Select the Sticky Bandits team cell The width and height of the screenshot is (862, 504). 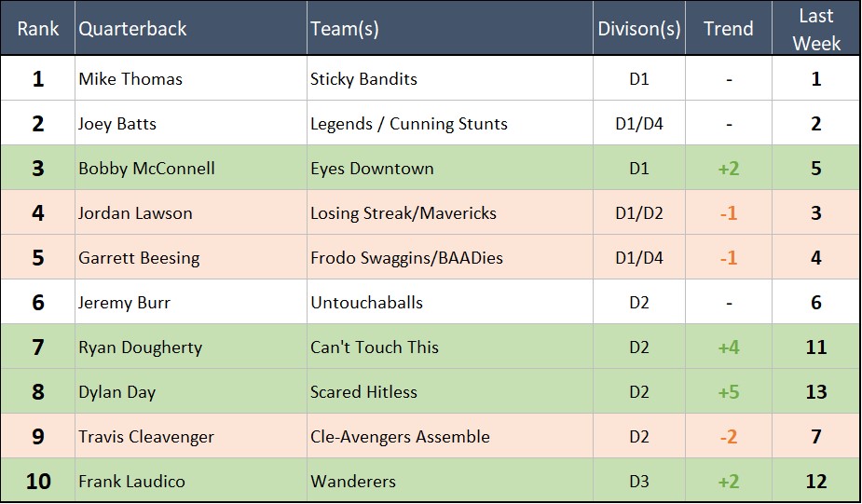pyautogui.click(x=363, y=79)
